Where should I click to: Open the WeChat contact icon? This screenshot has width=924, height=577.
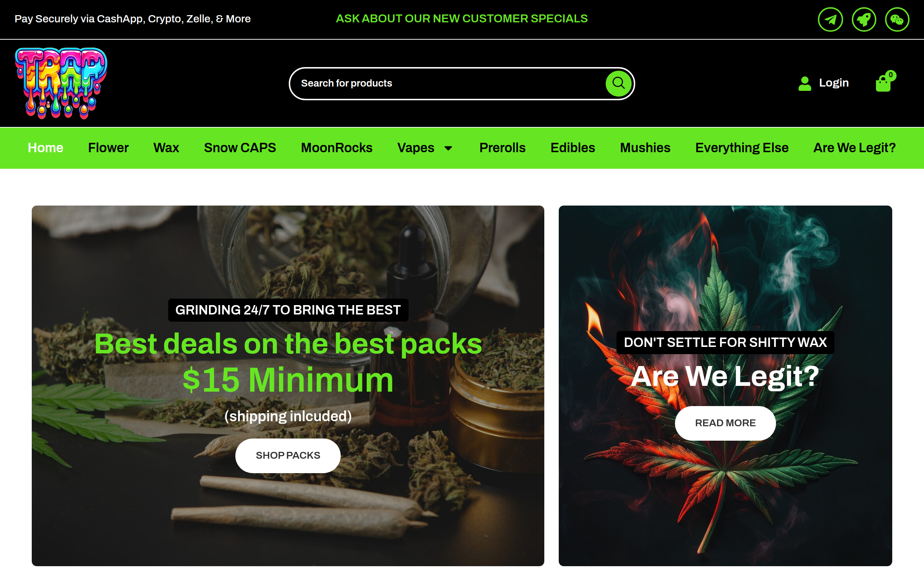pyautogui.click(x=897, y=19)
